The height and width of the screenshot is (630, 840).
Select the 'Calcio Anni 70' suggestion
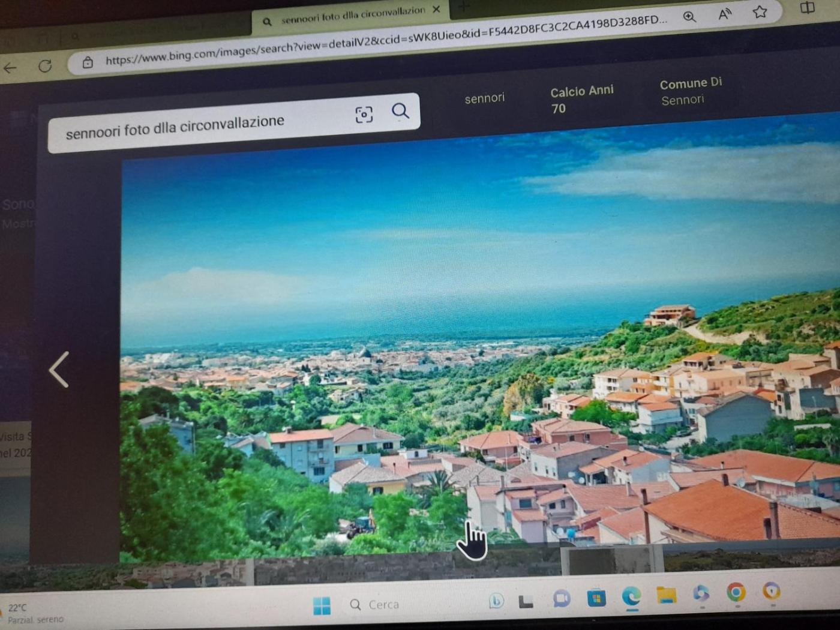pyautogui.click(x=581, y=100)
